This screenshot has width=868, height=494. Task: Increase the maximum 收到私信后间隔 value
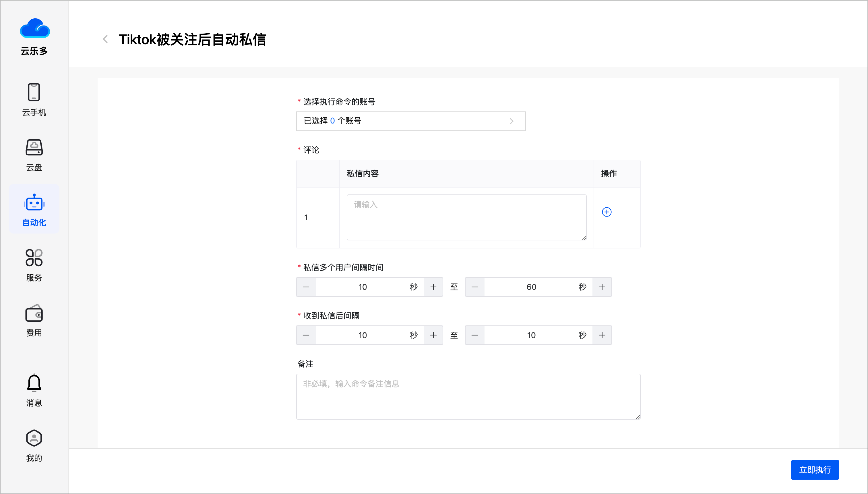pos(602,335)
